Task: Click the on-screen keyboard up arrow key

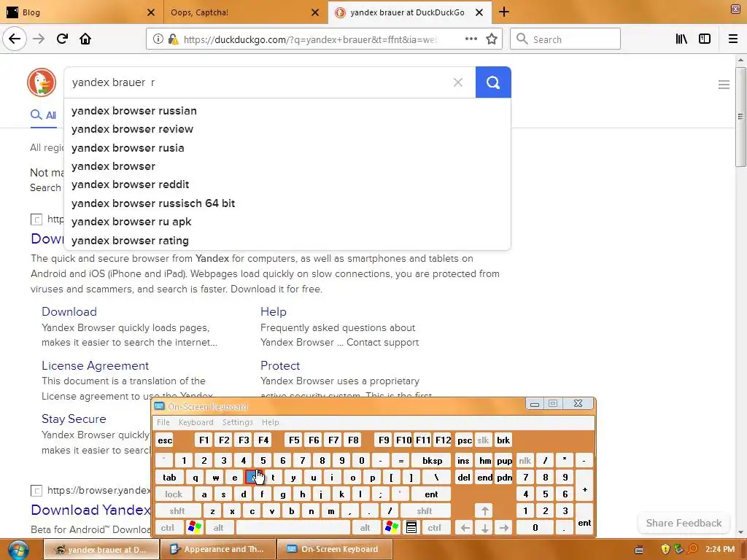Action: click(484, 511)
